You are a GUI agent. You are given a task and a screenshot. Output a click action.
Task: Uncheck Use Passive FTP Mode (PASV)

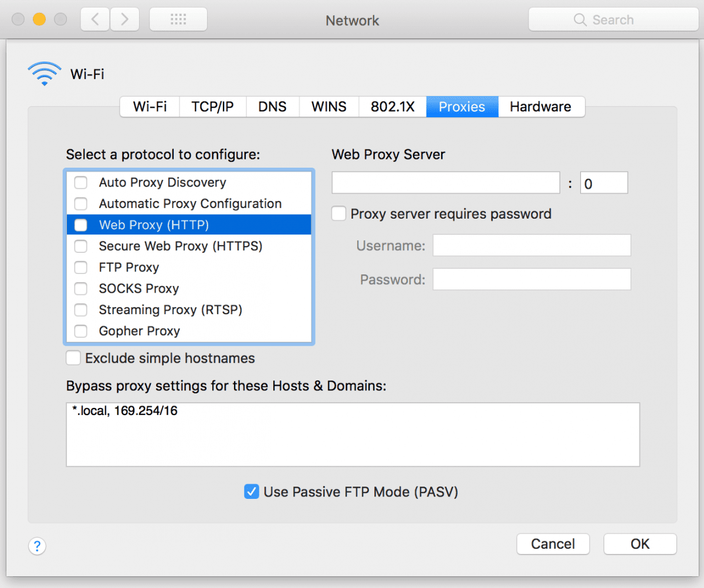[251, 492]
